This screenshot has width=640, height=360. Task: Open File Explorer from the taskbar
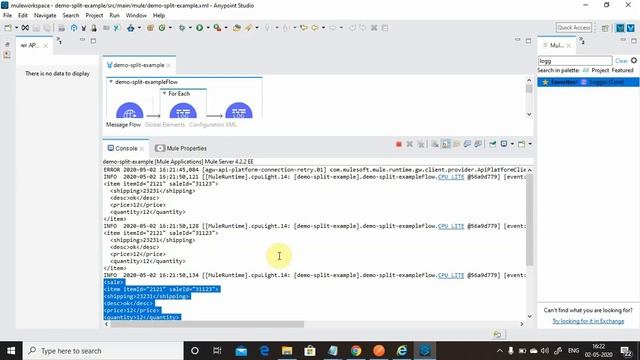point(287,351)
